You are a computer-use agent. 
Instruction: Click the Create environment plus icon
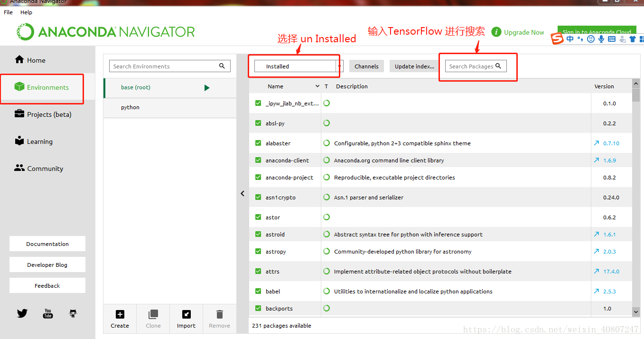(x=120, y=314)
